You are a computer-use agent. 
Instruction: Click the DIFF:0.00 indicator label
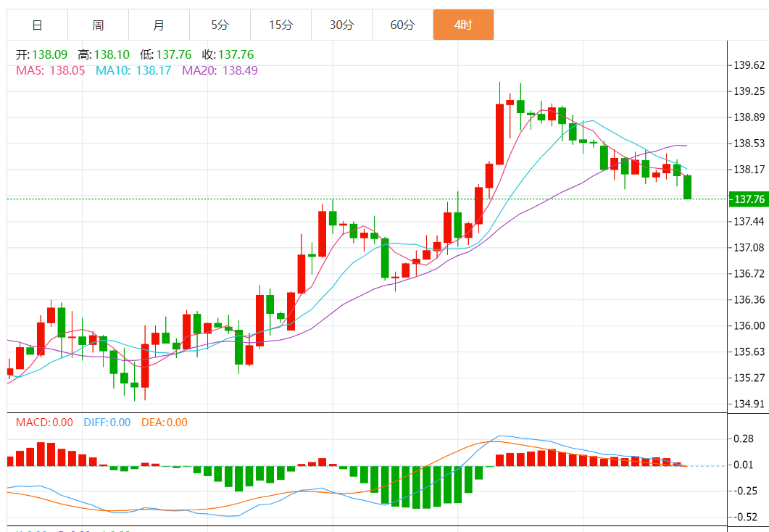(107, 422)
